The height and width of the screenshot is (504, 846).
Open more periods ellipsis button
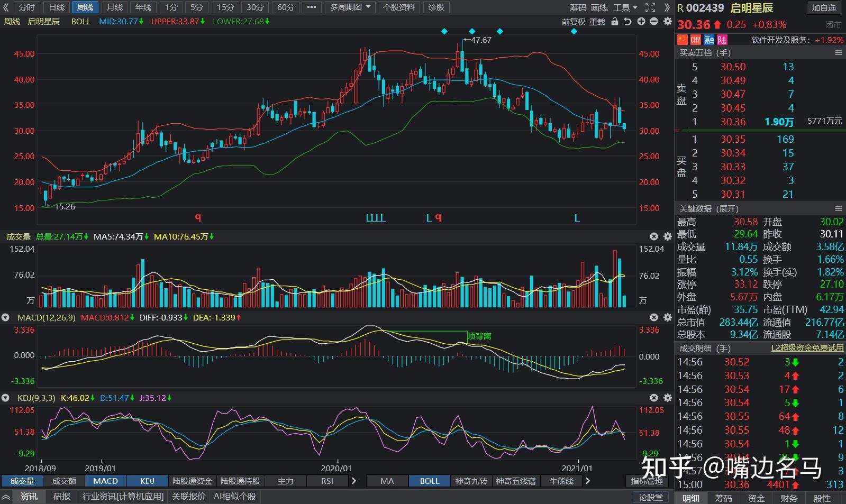click(311, 7)
